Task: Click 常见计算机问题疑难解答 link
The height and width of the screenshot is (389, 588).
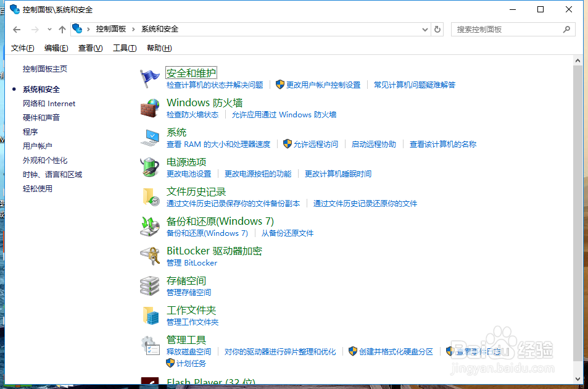Action: 415,85
